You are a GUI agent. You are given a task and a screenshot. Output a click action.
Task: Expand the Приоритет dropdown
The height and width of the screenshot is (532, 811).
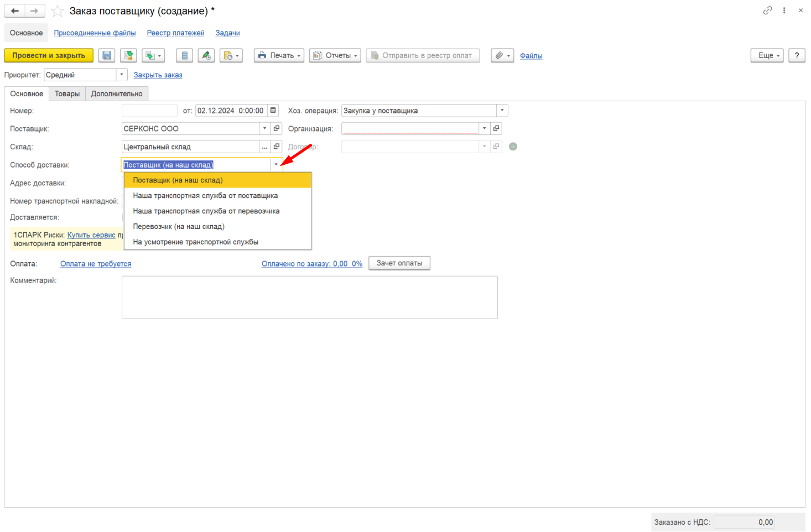pos(122,75)
